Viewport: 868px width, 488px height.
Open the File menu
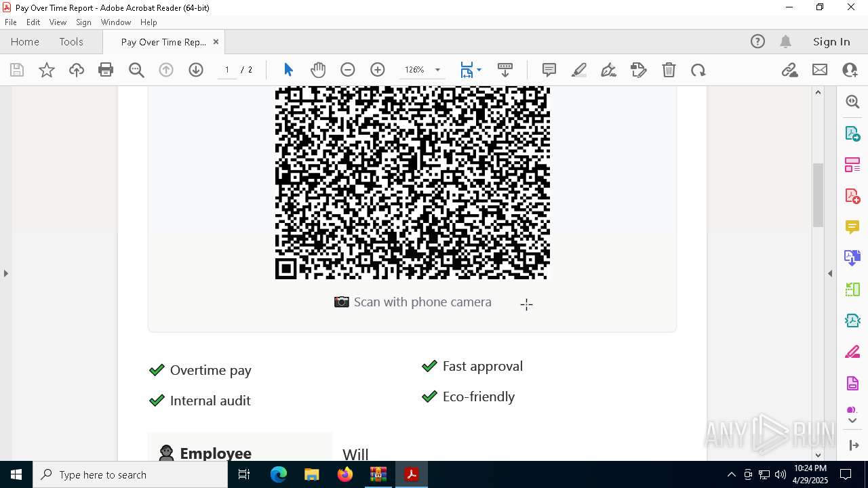(x=11, y=22)
